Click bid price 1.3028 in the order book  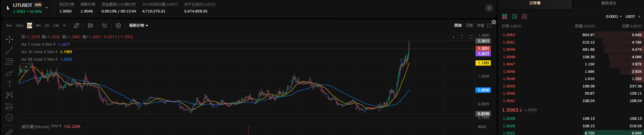509,119
